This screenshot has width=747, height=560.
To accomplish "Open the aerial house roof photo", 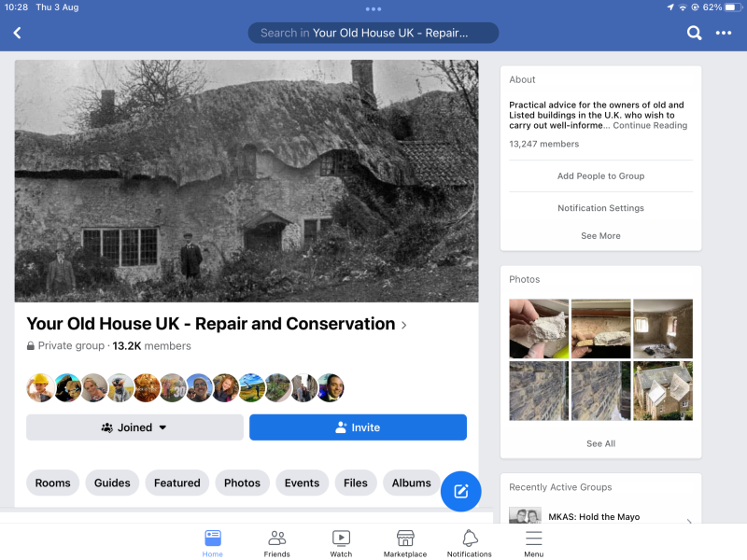I will tap(663, 390).
